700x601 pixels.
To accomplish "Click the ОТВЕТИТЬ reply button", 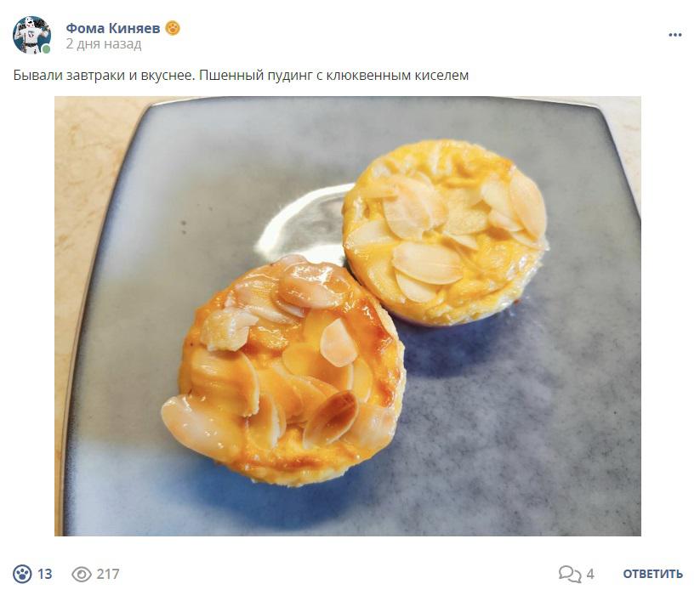I will [x=652, y=574].
